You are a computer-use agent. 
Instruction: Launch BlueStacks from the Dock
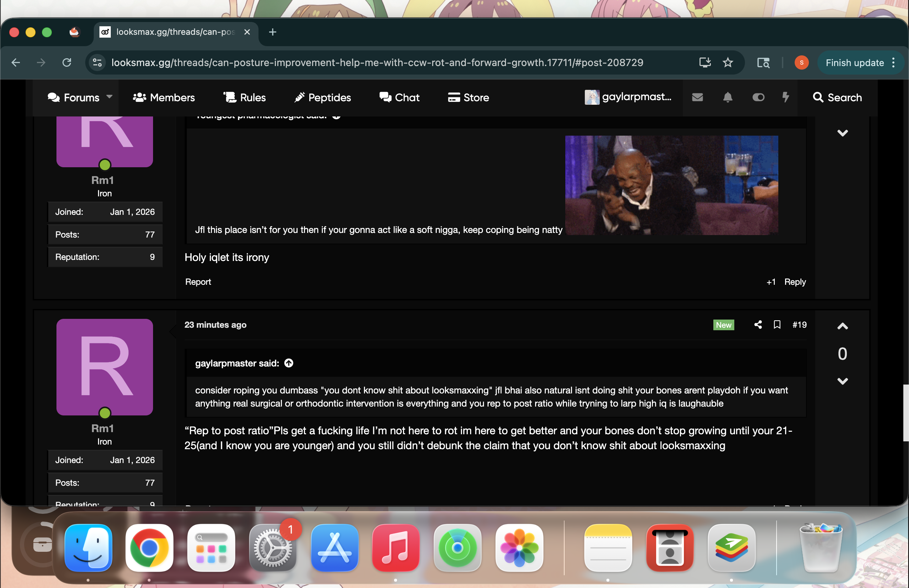click(x=732, y=548)
